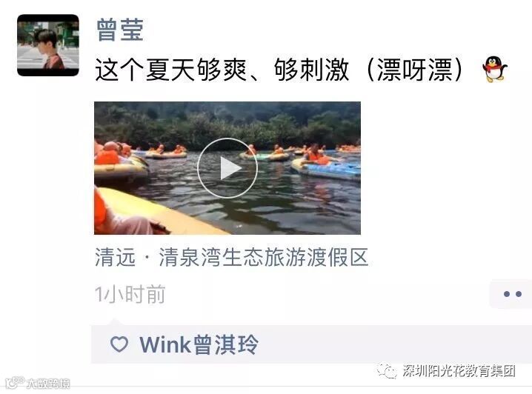Click the 大数跨境 watermark text
This screenshot has height=394, width=532.
click(48, 383)
